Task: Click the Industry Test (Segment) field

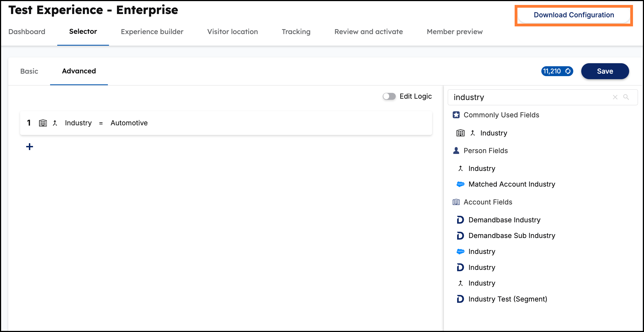Action: pyautogui.click(x=508, y=299)
